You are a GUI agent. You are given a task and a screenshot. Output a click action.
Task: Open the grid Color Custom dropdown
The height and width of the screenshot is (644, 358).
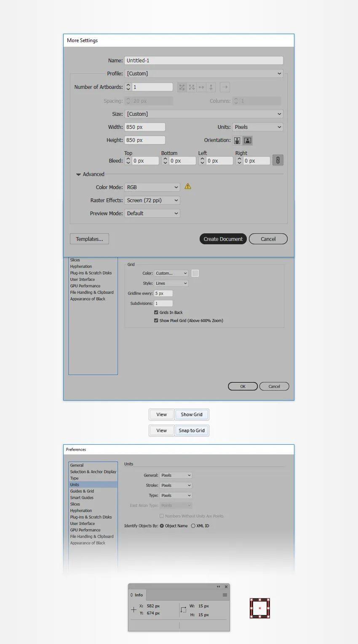coord(171,273)
